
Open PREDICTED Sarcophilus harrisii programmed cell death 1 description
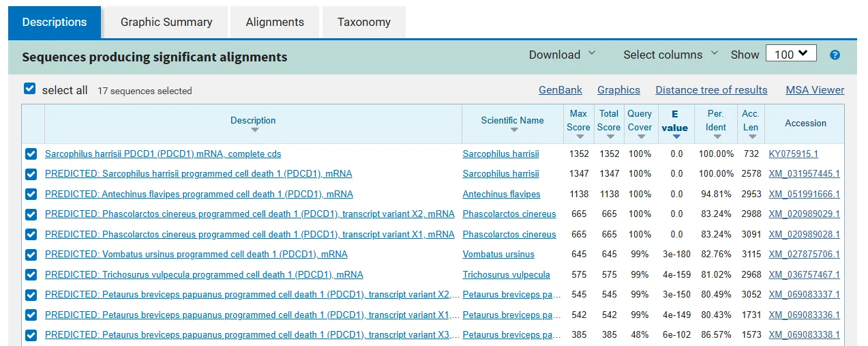point(198,174)
